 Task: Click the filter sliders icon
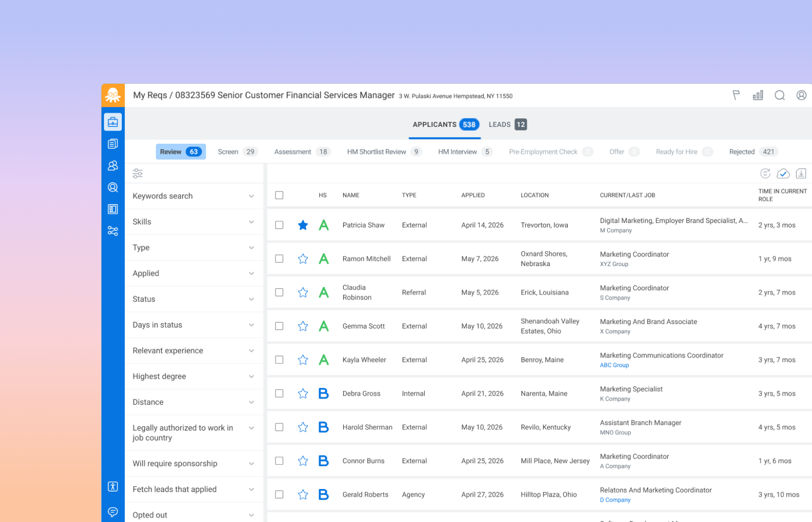pyautogui.click(x=138, y=174)
